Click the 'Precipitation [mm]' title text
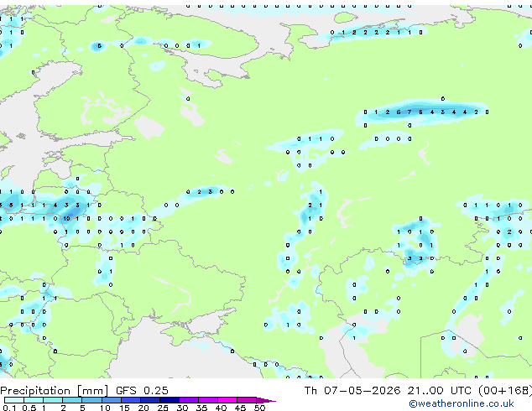Image resolution: width=532 pixels, height=411 pixels. pyautogui.click(x=54, y=391)
